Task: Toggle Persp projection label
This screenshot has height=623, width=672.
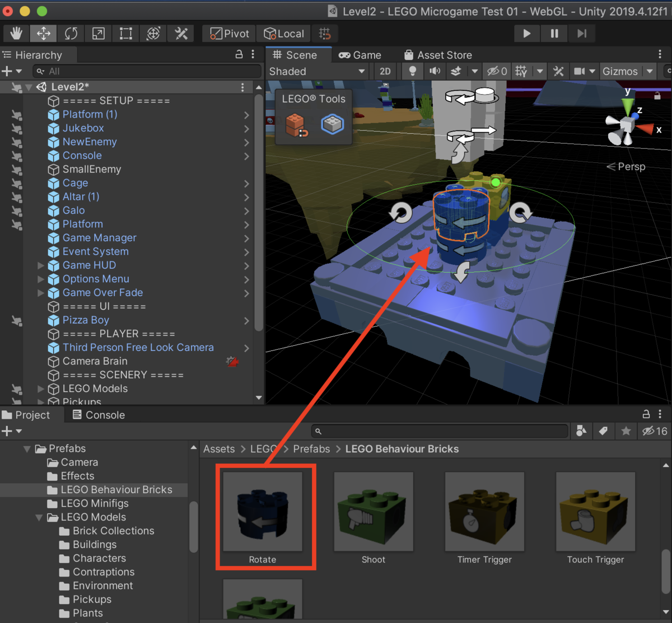Action: 627,166
